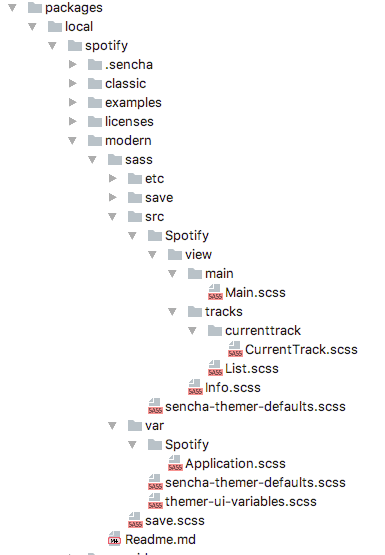Click the modern folder icon
Viewport: 385px width, 555px height.
point(95,141)
